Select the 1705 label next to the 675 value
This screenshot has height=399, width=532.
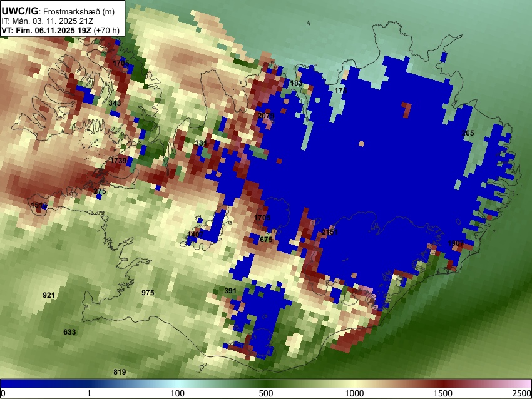(262, 217)
